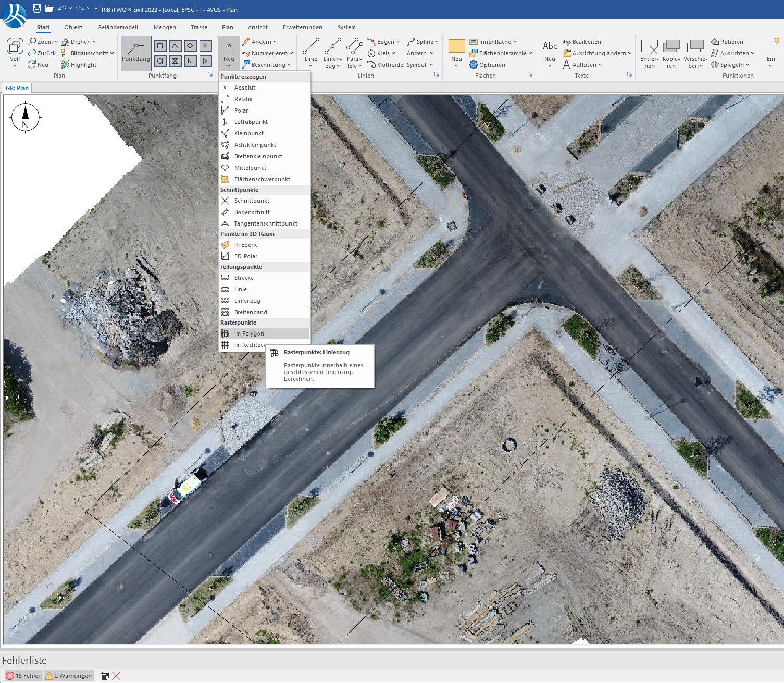
Task: Click the Texte Bearbeiten icon
Action: pos(567,42)
